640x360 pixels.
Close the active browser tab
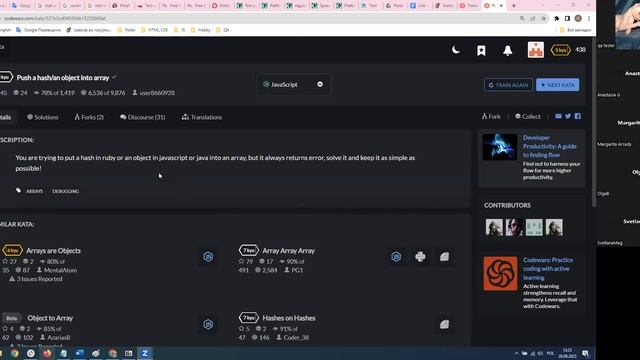(x=501, y=6)
